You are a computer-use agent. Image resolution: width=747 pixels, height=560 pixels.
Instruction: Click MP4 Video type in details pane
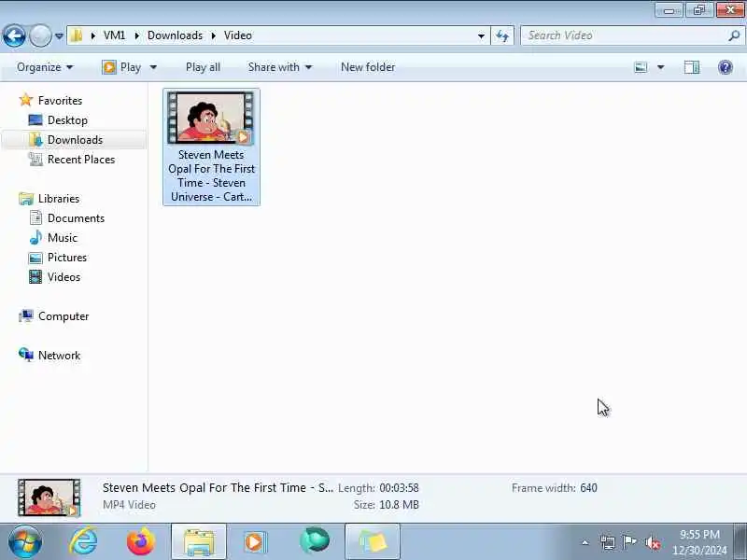click(x=129, y=505)
